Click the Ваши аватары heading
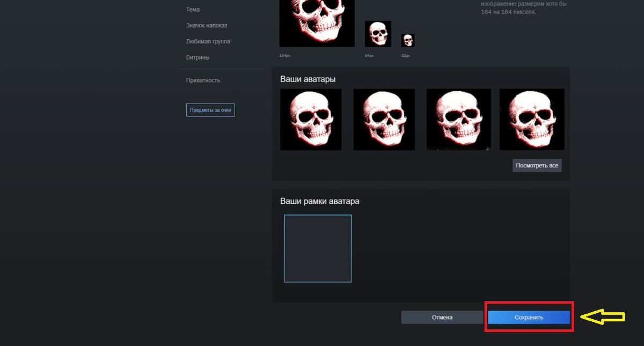This screenshot has height=346, width=644. pos(308,79)
